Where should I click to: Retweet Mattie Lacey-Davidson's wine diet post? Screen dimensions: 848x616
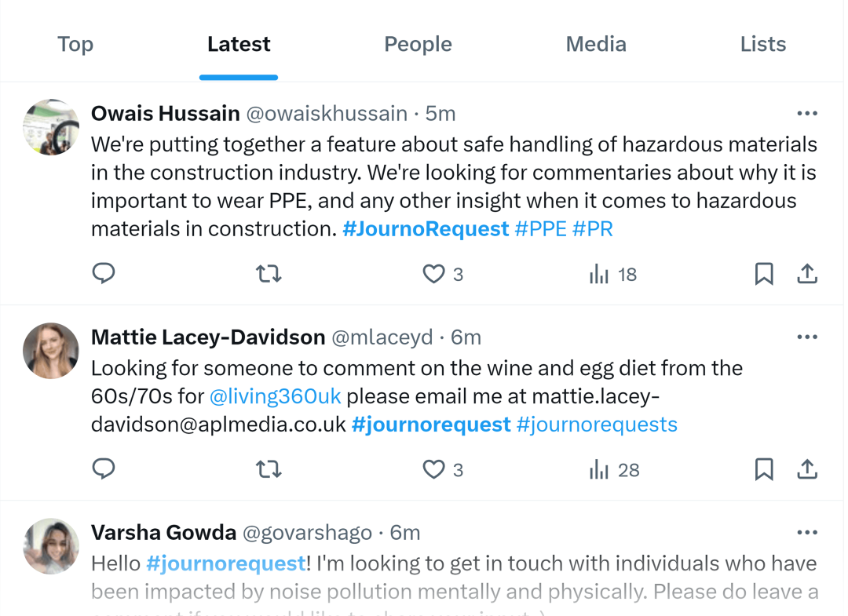coord(269,469)
